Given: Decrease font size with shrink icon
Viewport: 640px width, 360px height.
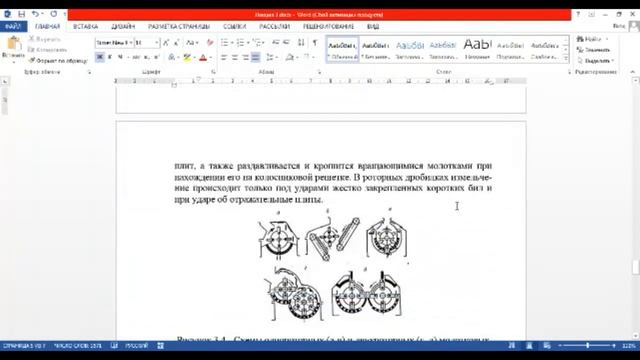Looking at the screenshot, I should point(176,42).
